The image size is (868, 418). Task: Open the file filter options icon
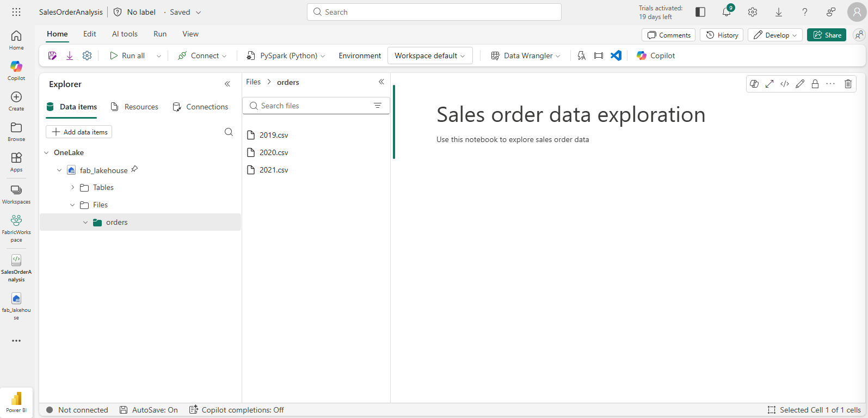378,106
